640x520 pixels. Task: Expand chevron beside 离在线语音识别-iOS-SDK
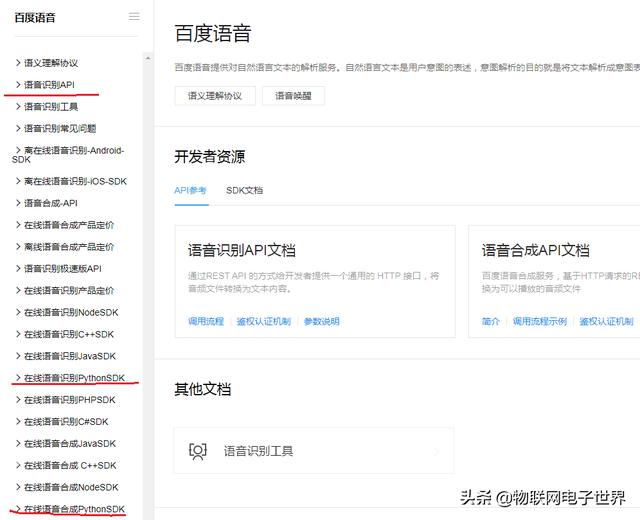pos(18,181)
